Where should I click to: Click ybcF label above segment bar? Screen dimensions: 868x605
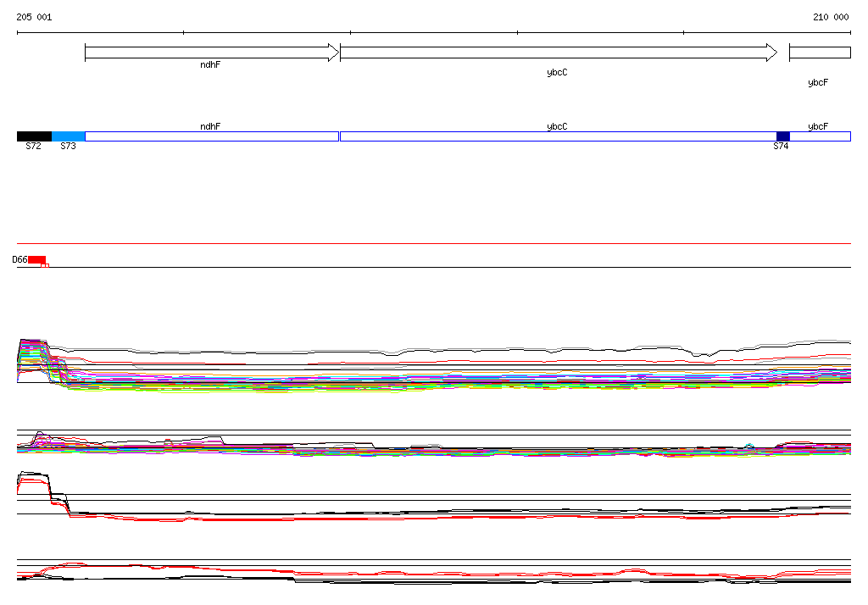(818, 127)
